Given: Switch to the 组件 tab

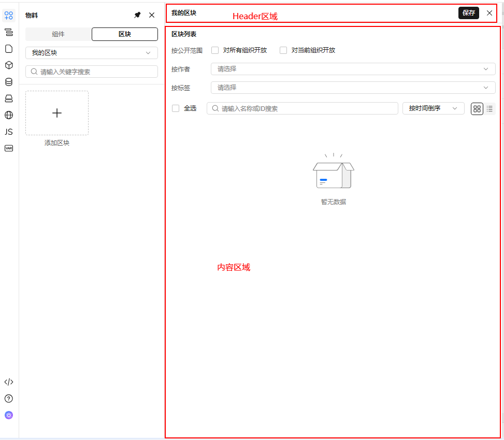Looking at the screenshot, I should [x=58, y=34].
